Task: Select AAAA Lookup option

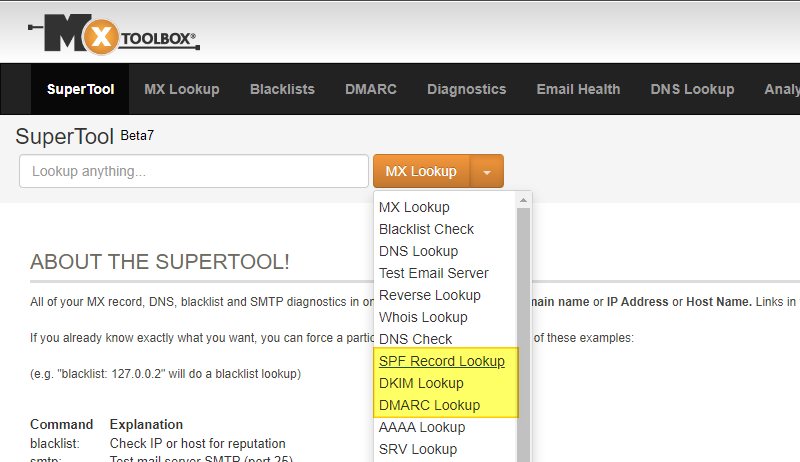Action: click(422, 426)
